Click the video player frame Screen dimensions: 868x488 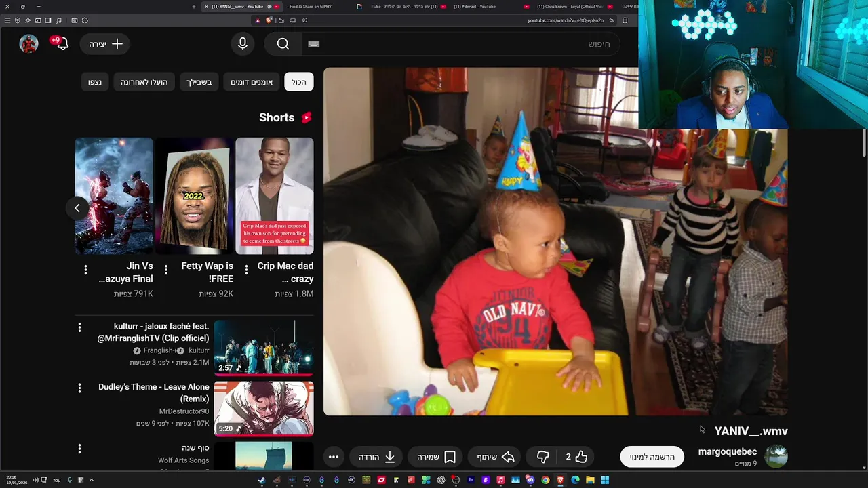point(555,241)
